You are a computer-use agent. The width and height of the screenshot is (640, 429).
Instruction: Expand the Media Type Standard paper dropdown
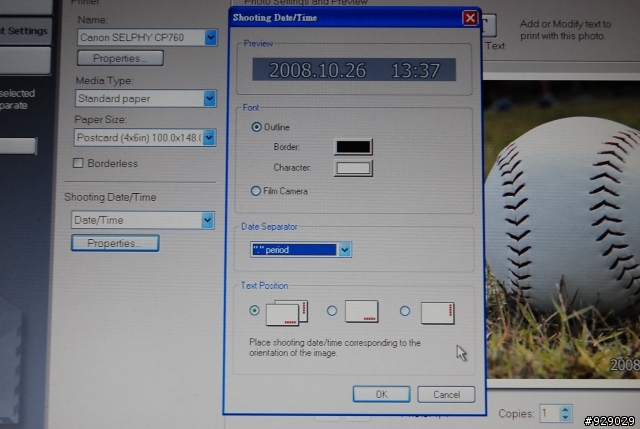(146, 98)
